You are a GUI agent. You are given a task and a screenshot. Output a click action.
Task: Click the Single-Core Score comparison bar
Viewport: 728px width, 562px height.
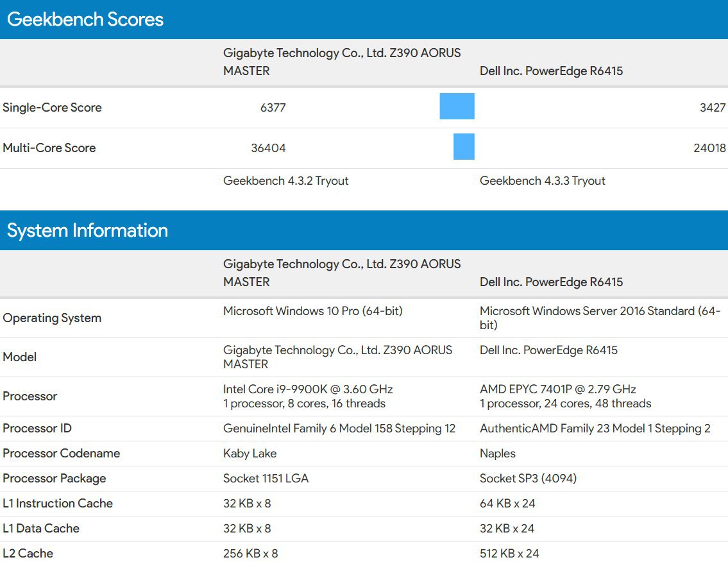457,106
